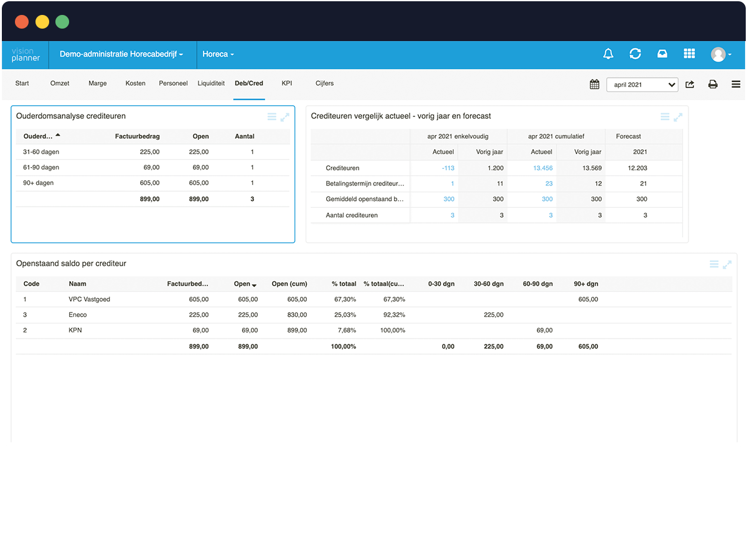Viewport: 747px width, 560px height.
Task: Click the blue 1 Betalingstermijn actueel link
Action: [453, 184]
